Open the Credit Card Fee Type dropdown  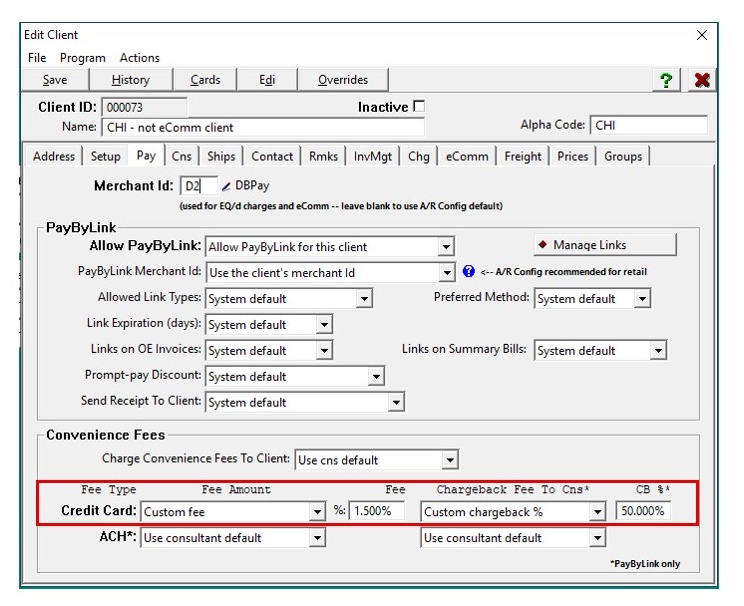click(x=317, y=512)
